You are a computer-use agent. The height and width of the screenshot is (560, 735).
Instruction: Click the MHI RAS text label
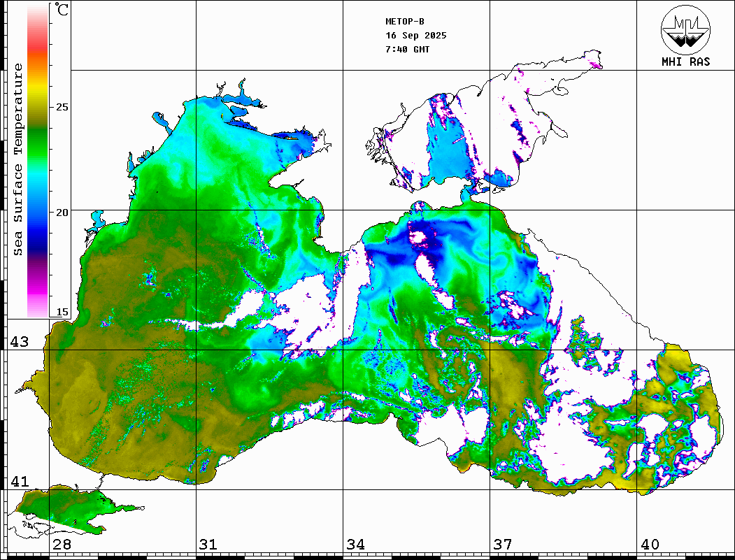tap(685, 62)
